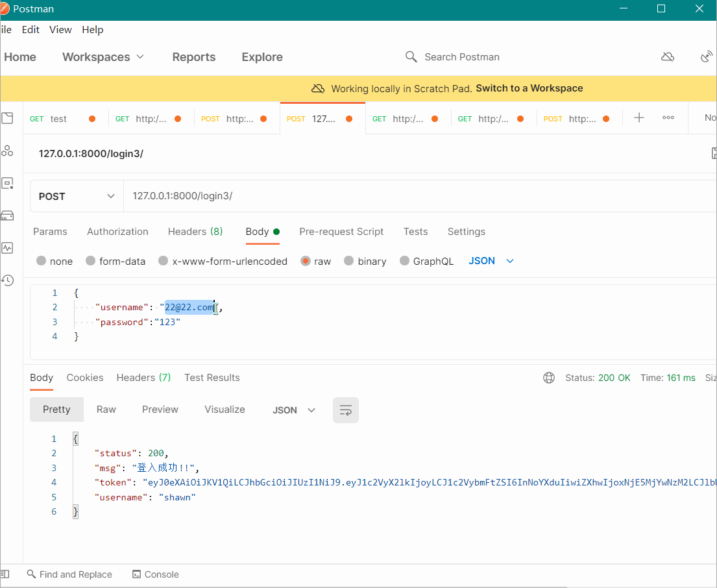Expand the Workspaces dropdown menu
This screenshot has height=588, width=717.
[x=103, y=57]
